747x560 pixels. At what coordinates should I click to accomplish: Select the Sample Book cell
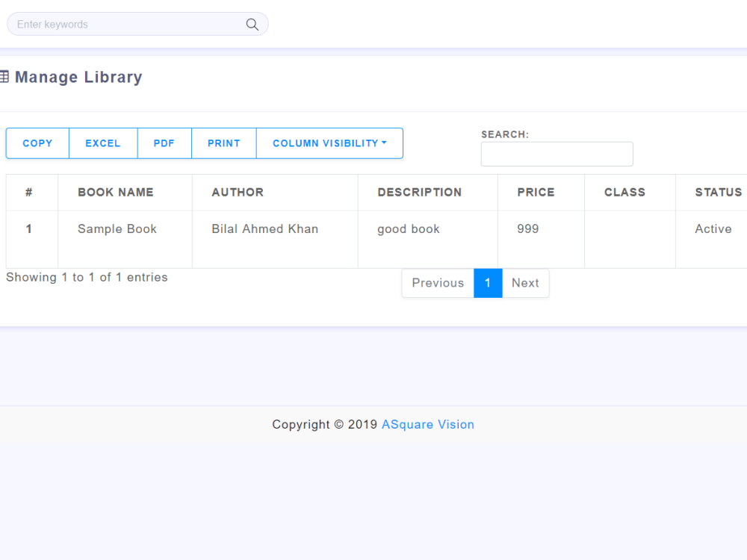125,240
